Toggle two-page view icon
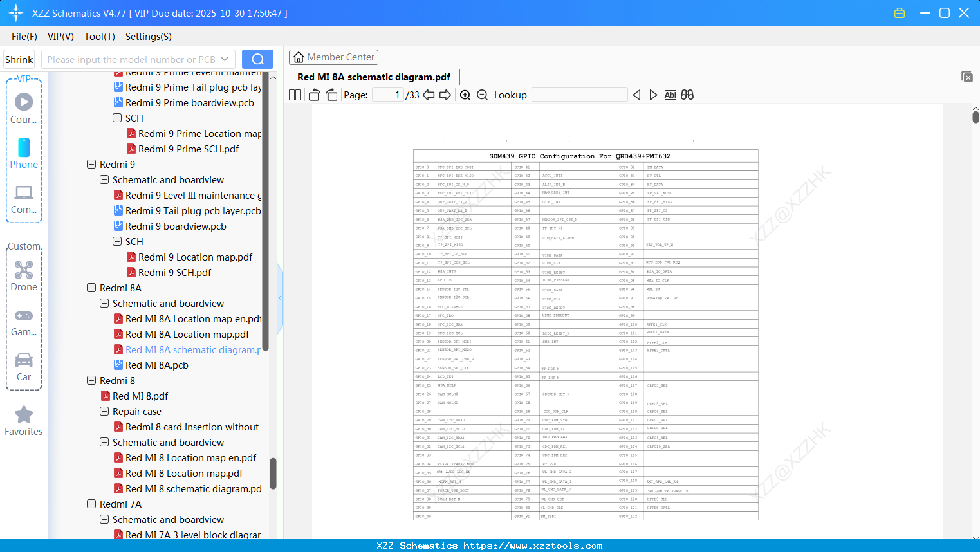 [x=295, y=95]
